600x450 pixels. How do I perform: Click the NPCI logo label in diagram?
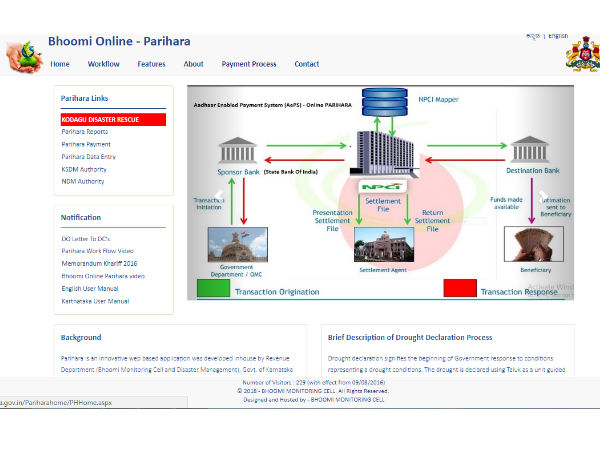(383, 187)
